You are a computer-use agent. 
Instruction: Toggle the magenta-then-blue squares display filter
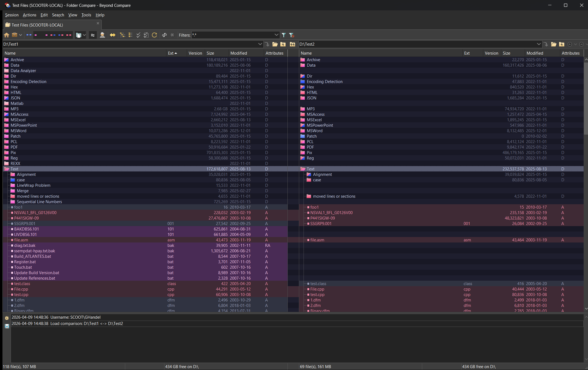click(53, 35)
